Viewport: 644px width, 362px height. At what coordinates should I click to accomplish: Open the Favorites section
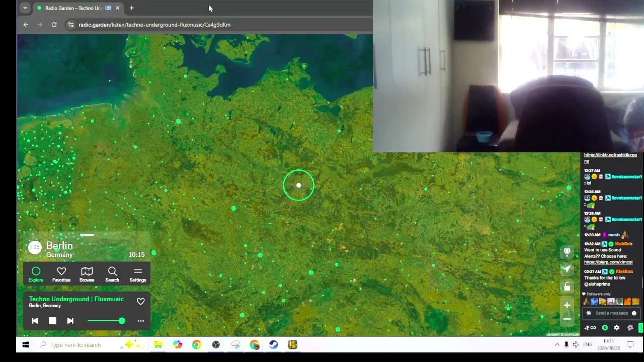click(x=61, y=275)
